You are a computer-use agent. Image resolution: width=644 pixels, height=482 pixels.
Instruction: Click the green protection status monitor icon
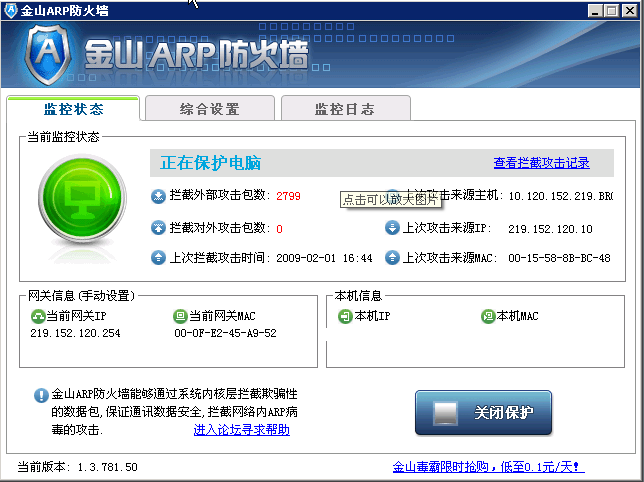[x=82, y=198]
